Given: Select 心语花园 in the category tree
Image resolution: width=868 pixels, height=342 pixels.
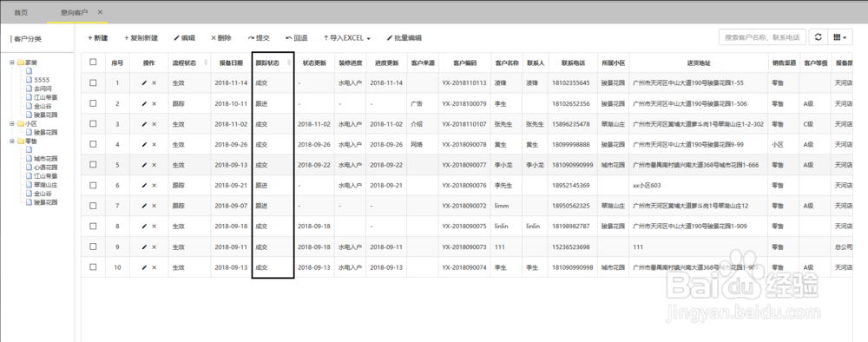Looking at the screenshot, I should tap(46, 168).
